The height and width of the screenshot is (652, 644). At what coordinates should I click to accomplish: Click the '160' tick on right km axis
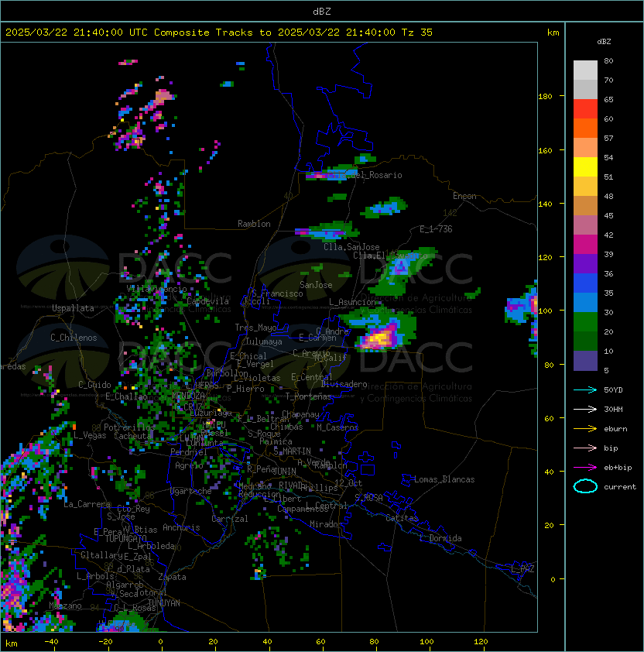click(545, 150)
